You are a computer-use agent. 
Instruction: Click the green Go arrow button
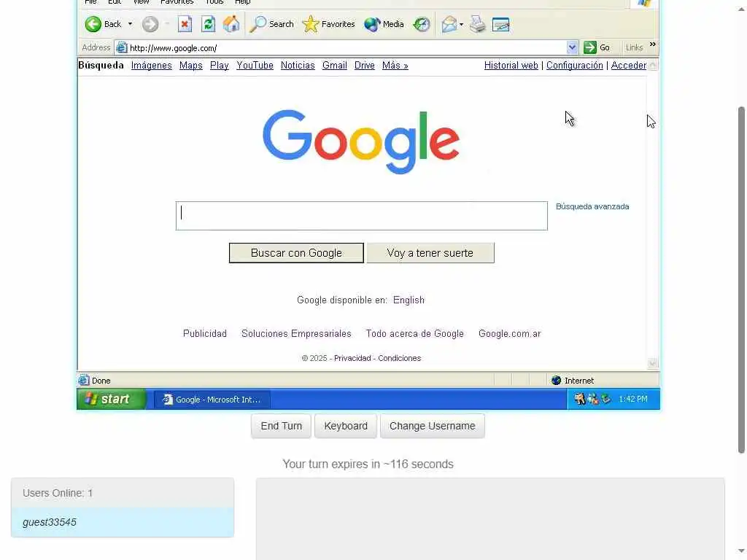589,47
